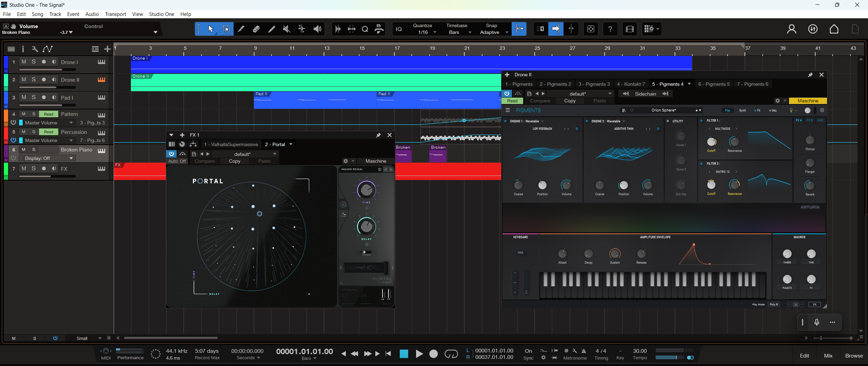Viewport: 868px width, 366px height.
Task: Open Pigments settings gear icon
Action: pyautogui.click(x=822, y=110)
